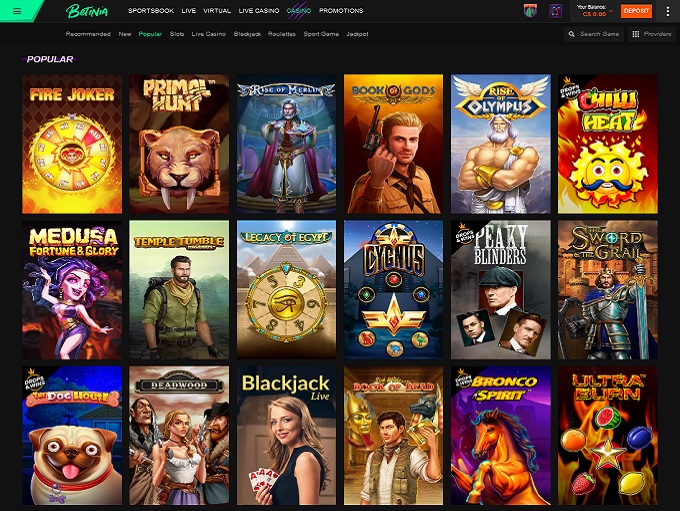Launch the Fire Joker game
Screen dimensions: 680x511
[x=72, y=144]
